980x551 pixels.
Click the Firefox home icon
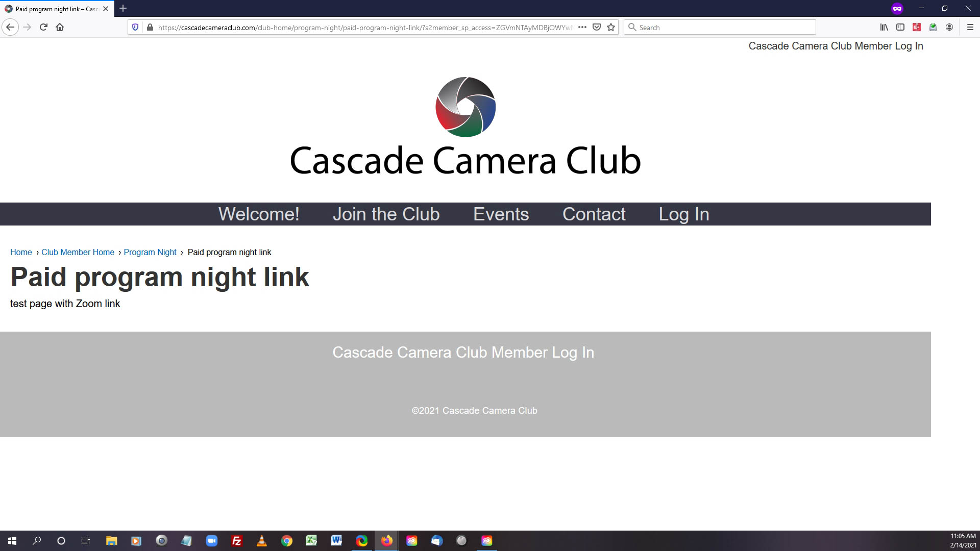60,27
